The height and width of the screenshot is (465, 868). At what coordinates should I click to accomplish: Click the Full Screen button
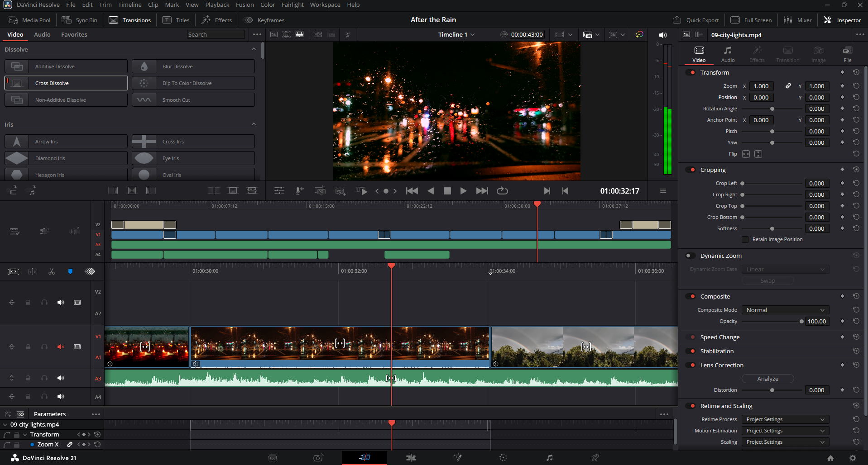(752, 20)
